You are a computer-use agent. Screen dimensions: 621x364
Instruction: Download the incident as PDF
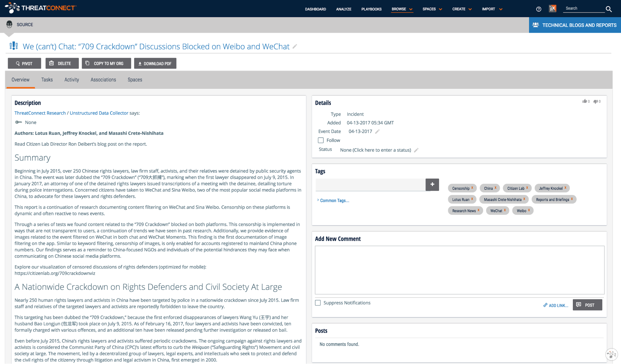pos(155,63)
